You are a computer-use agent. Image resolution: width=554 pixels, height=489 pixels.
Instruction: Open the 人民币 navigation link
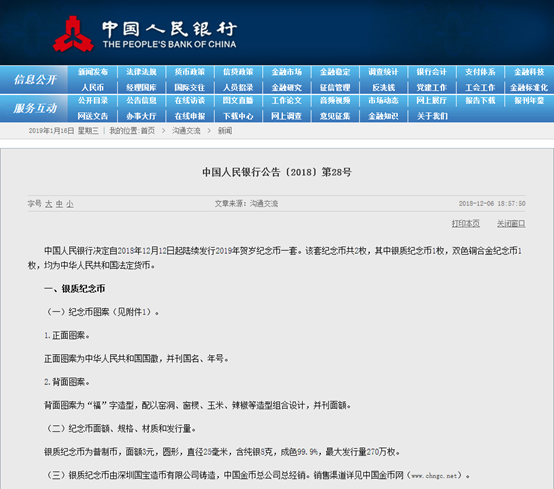point(93,87)
